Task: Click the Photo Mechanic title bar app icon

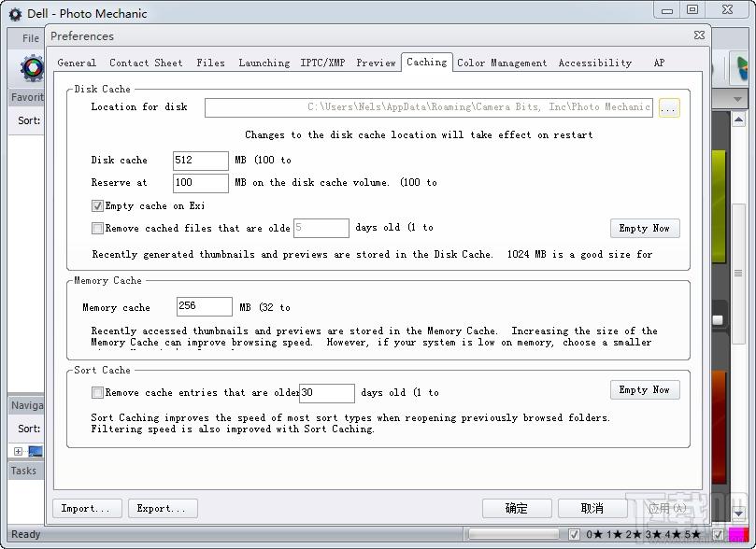Action: coord(16,14)
